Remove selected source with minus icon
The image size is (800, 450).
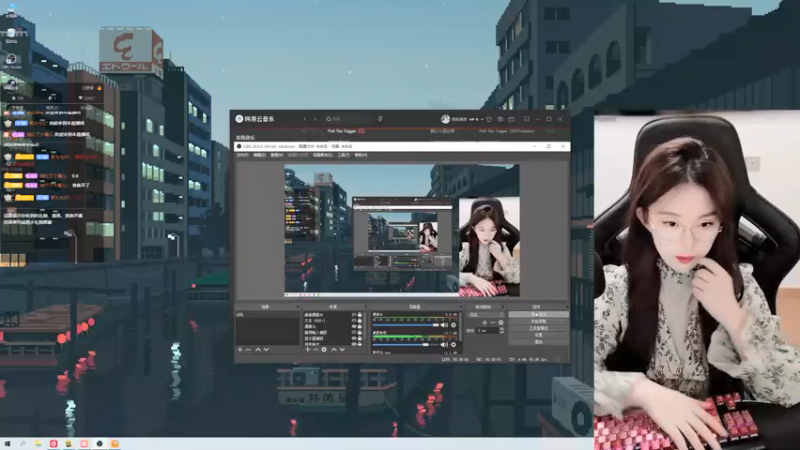316,349
